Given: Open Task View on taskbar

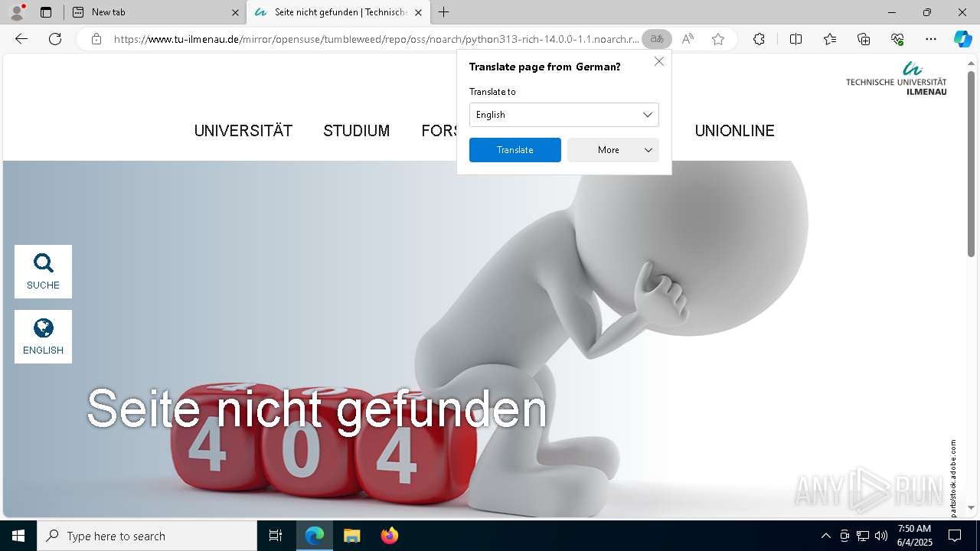Looking at the screenshot, I should pyautogui.click(x=276, y=536).
